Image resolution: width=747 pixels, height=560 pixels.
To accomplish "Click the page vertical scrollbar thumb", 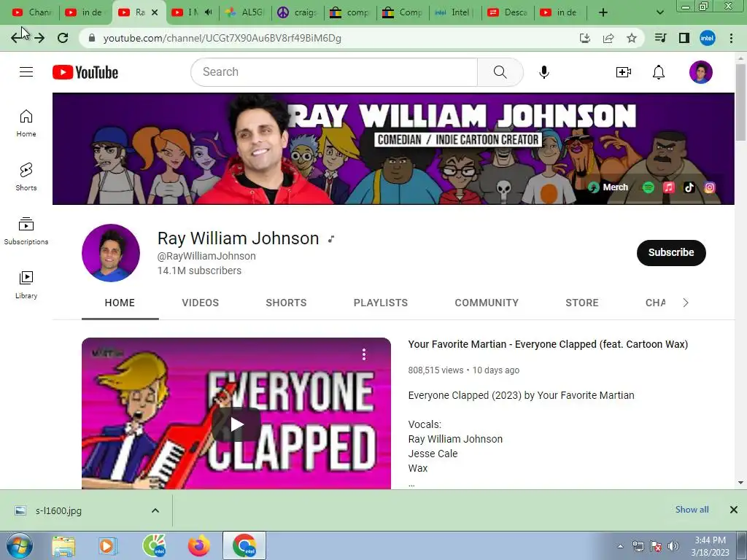I will point(740,102).
